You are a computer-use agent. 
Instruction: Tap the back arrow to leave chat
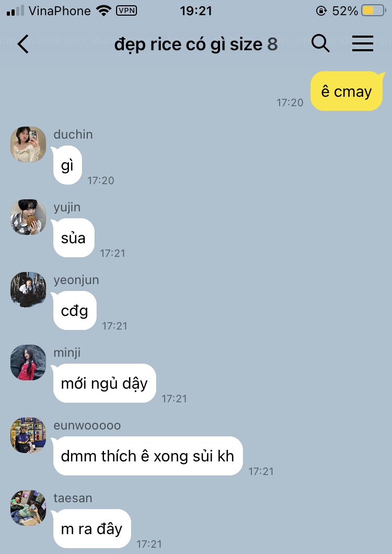(x=23, y=44)
